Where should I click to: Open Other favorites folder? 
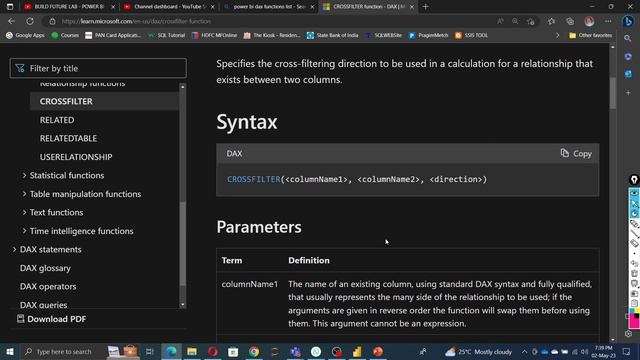click(590, 36)
